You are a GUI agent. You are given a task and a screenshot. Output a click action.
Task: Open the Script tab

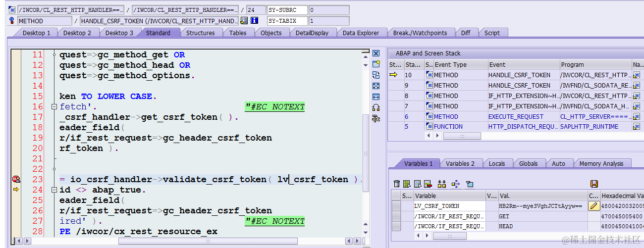tap(492, 33)
